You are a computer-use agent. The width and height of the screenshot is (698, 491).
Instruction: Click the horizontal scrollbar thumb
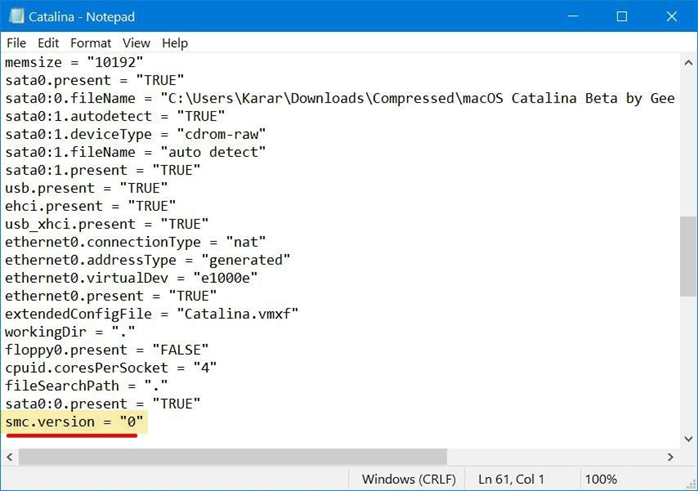pyautogui.click(x=232, y=457)
